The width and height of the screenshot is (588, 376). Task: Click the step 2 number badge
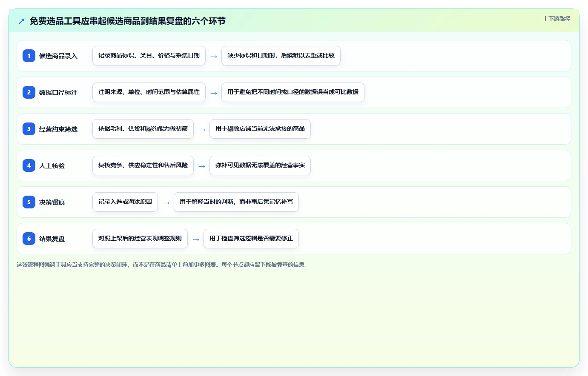pyautogui.click(x=29, y=92)
